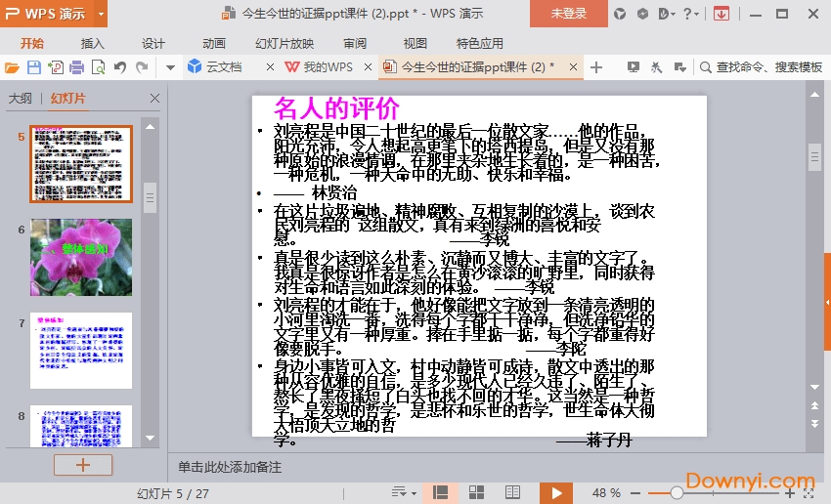Viewport: 831px width, 504px height.
Task: Toggle normal view button in status bar
Action: tap(441, 492)
